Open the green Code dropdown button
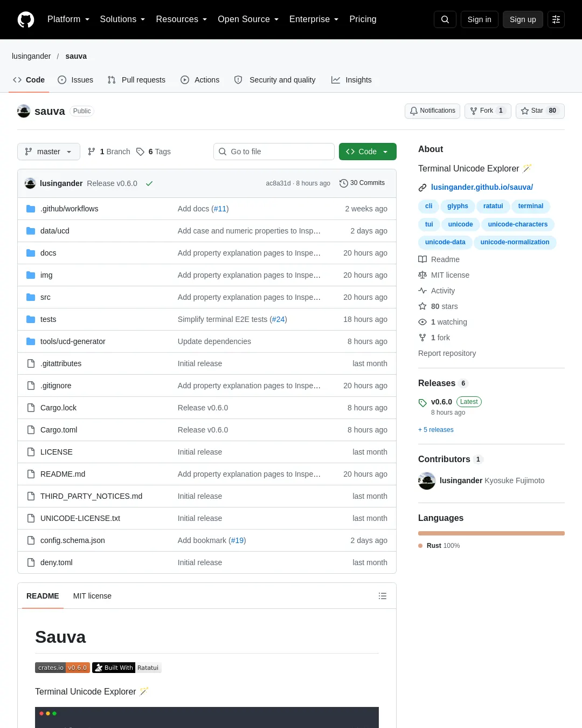 pos(368,152)
